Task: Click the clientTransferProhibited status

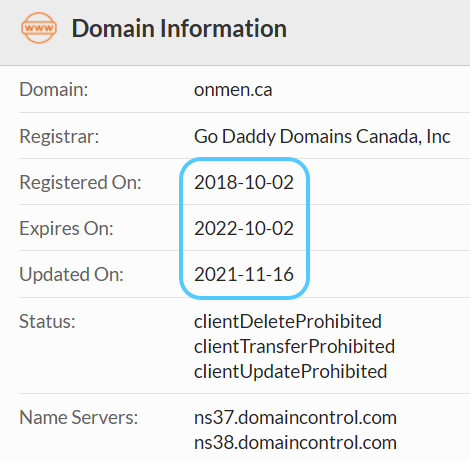Action: point(294,347)
